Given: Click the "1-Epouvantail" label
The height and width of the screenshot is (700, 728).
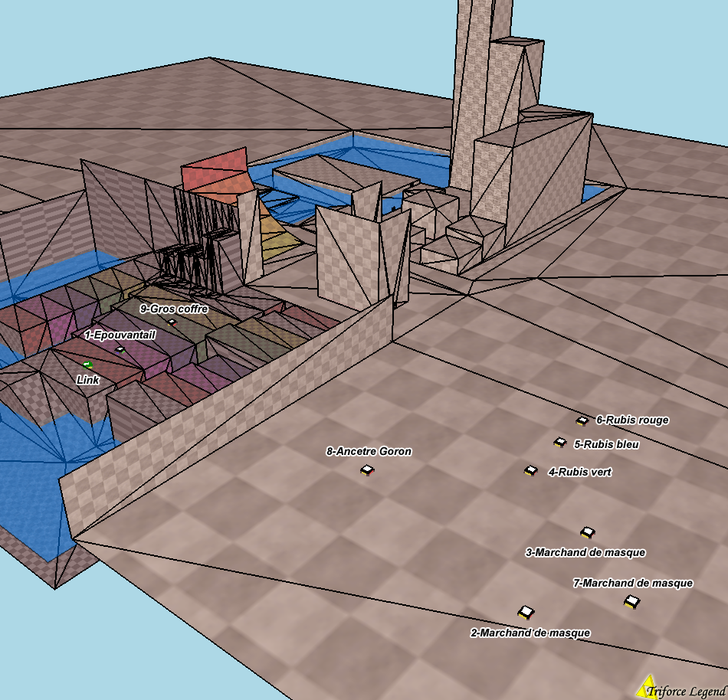Looking at the screenshot, I should coord(120,335).
